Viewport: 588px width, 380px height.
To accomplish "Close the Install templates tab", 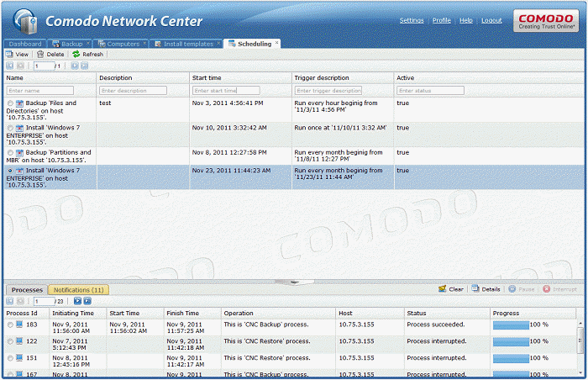I will pos(218,43).
